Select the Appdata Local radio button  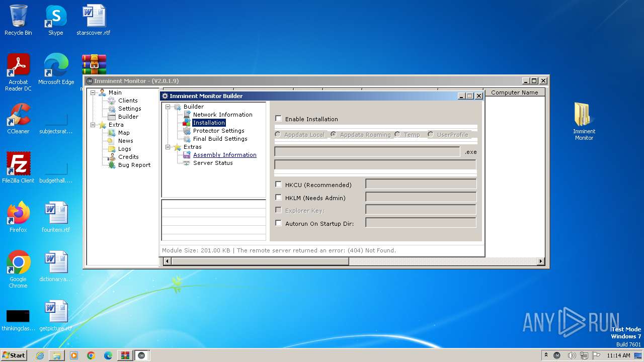[x=278, y=134]
